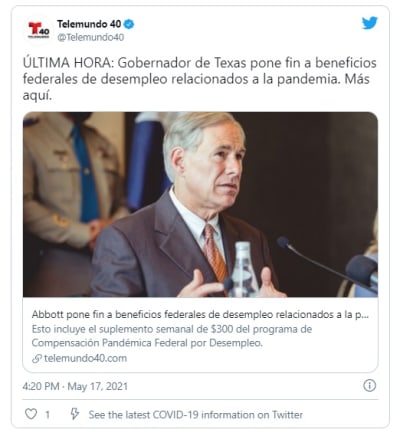Click the chain link icon beside telemundo40.com

(x=36, y=359)
